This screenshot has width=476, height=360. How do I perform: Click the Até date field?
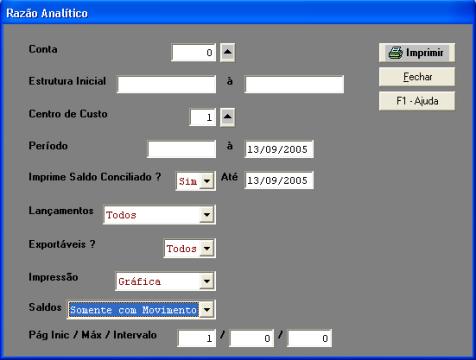tap(279, 180)
